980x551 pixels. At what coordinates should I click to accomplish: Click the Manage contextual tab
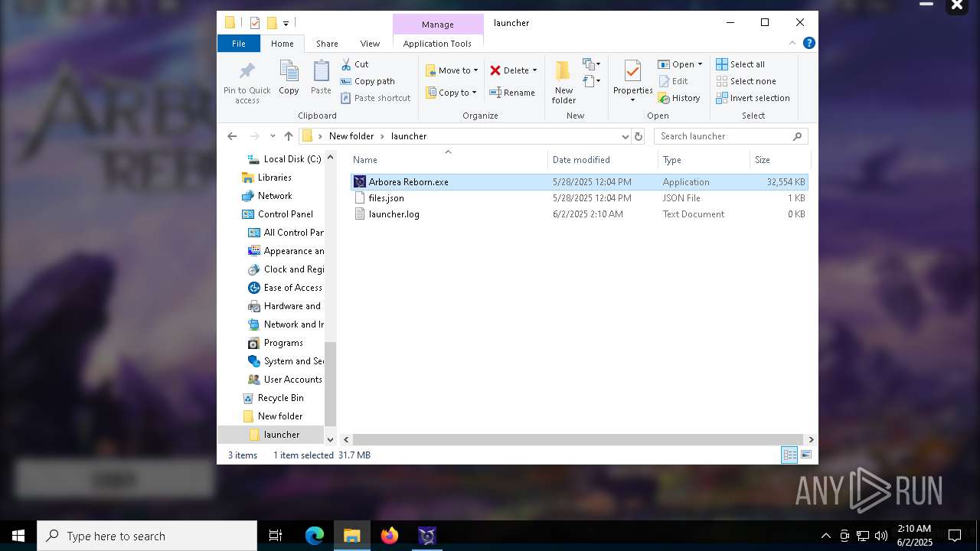coord(438,24)
